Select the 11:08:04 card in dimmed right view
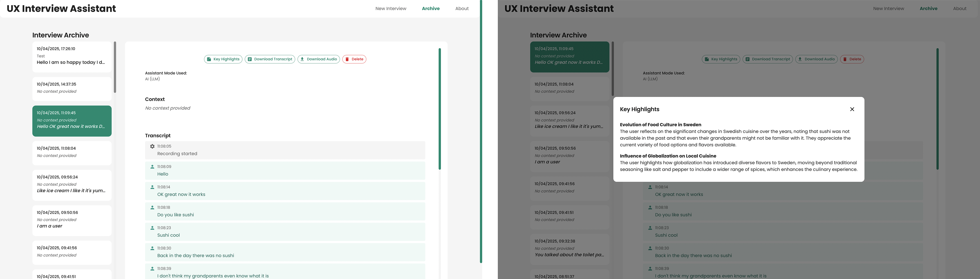This screenshot has height=279, width=980. 570,89
